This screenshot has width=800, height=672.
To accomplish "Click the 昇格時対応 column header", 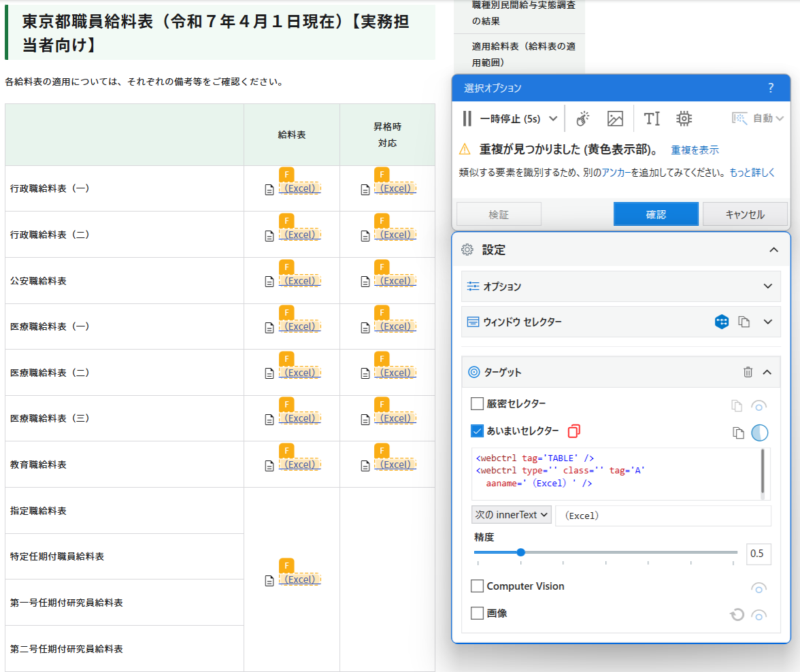I will [387, 135].
